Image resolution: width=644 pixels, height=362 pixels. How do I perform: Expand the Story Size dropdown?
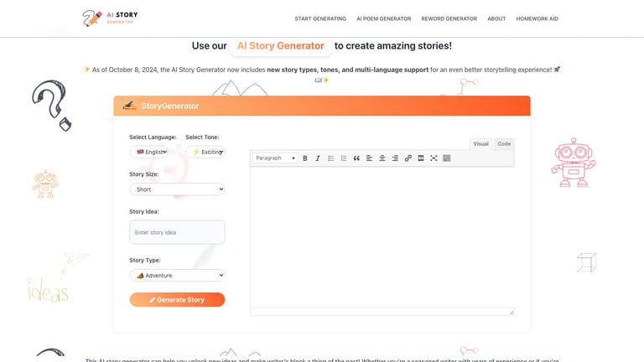[x=177, y=189]
